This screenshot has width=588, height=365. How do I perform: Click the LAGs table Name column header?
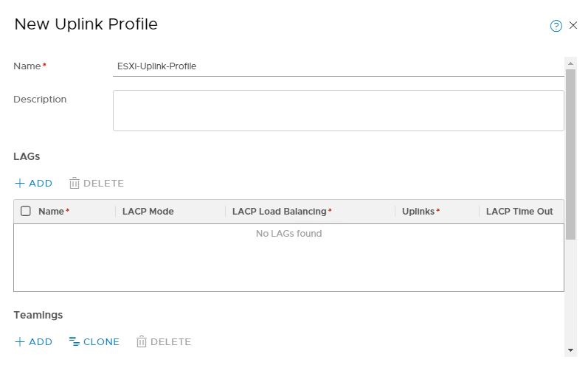click(x=52, y=212)
